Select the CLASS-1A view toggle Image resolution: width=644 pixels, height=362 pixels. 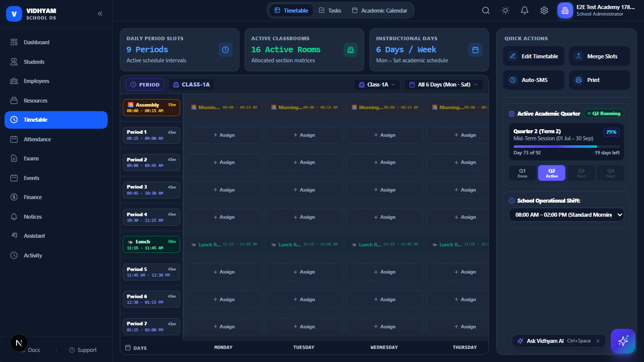coord(191,84)
